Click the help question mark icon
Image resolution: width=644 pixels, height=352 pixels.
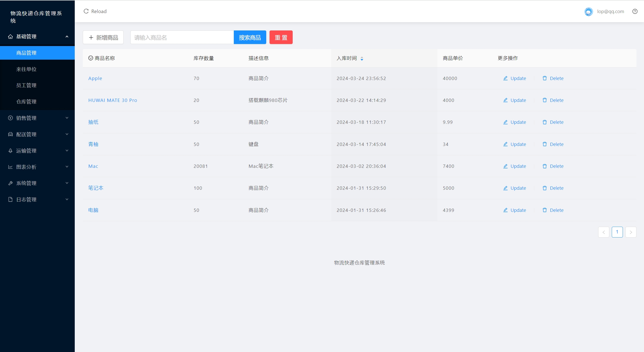[635, 11]
